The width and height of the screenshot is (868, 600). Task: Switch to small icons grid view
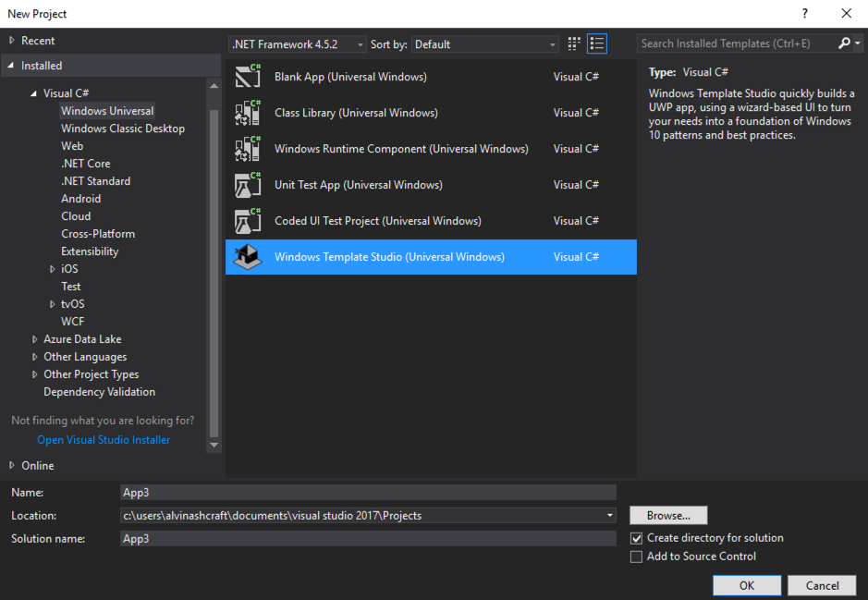click(574, 43)
